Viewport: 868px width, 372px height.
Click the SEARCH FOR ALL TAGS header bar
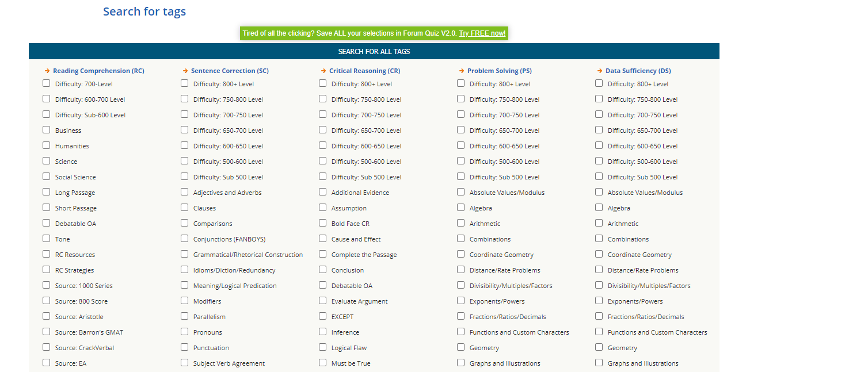374,51
